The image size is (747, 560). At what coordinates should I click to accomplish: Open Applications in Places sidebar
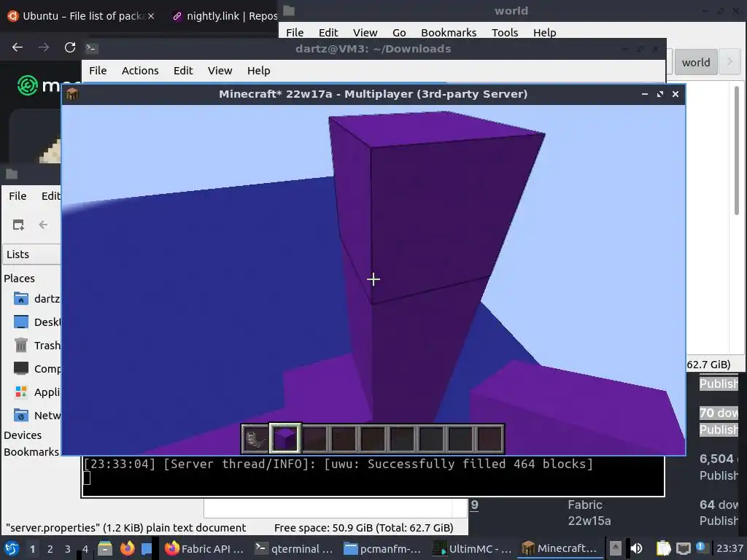click(37, 392)
